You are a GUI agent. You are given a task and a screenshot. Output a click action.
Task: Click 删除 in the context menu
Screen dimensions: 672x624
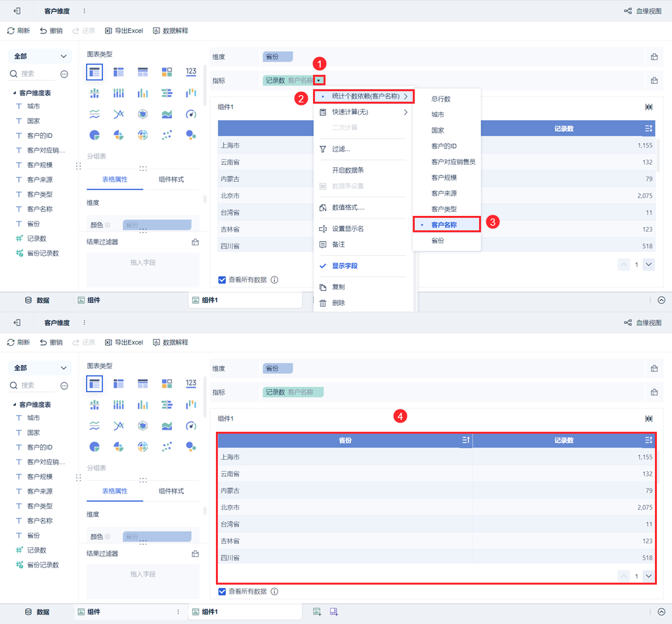point(339,303)
